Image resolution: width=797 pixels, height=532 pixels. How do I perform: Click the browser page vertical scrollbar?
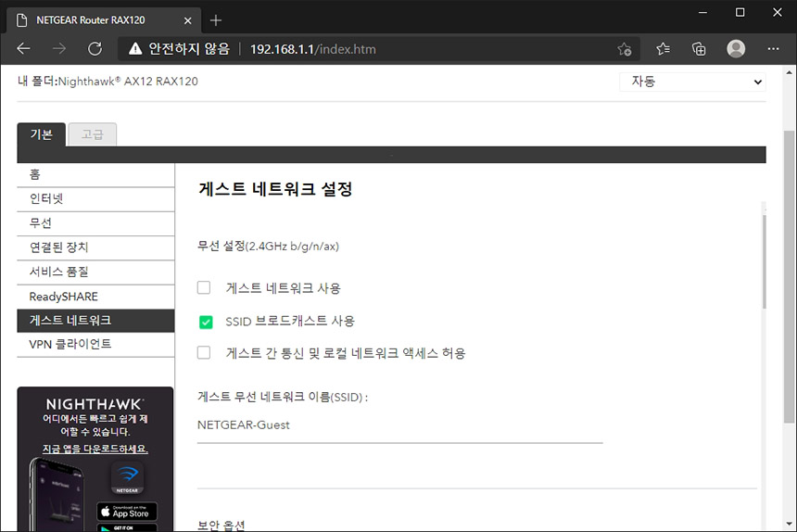click(x=789, y=277)
